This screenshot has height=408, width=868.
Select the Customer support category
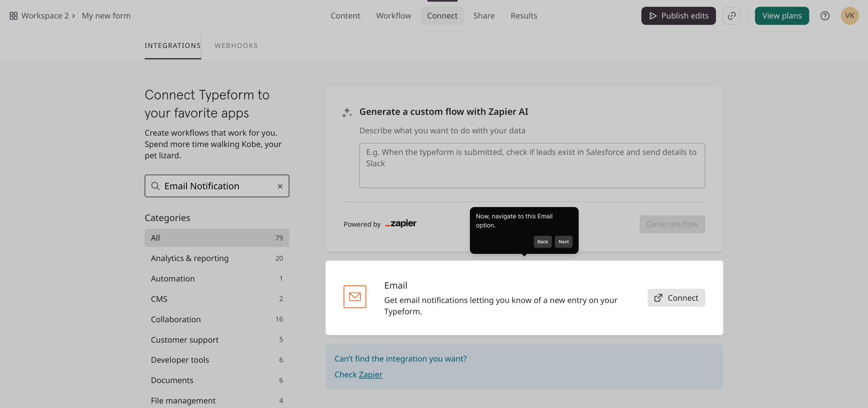pyautogui.click(x=217, y=340)
